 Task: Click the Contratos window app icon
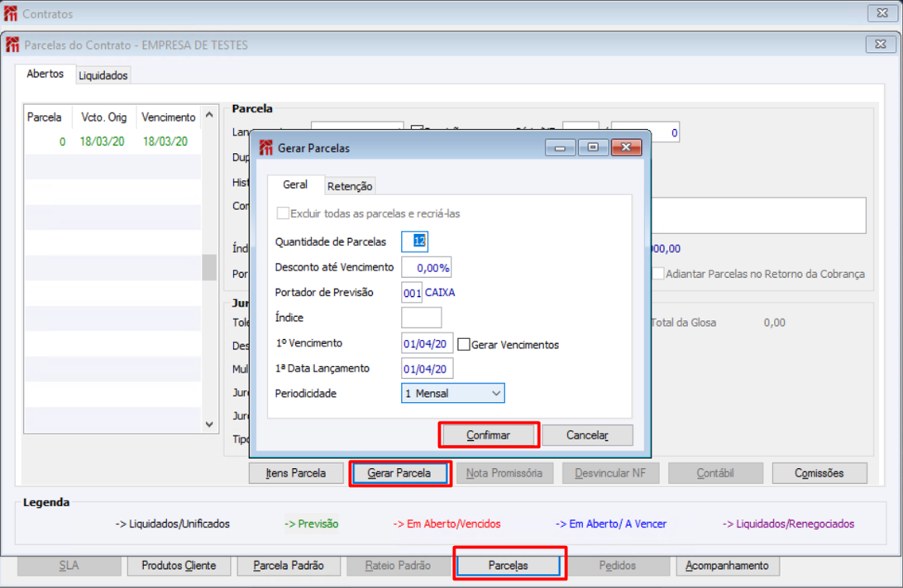pos(11,13)
